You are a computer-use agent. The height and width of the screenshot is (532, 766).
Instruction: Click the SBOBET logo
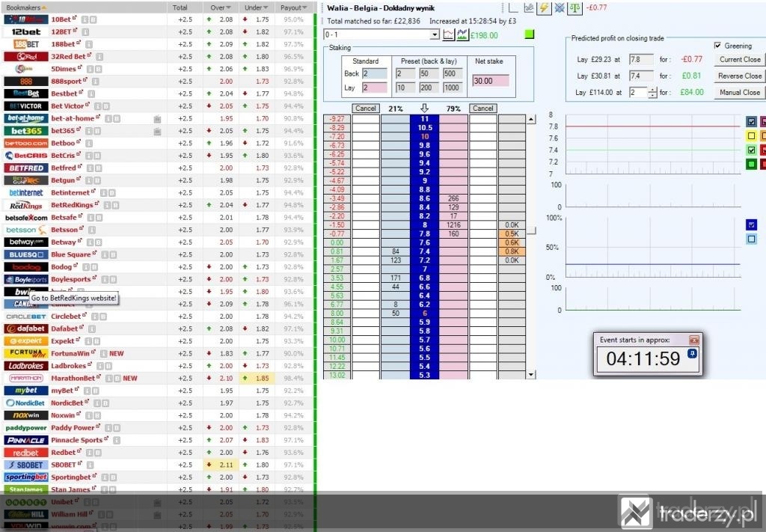(x=26, y=465)
